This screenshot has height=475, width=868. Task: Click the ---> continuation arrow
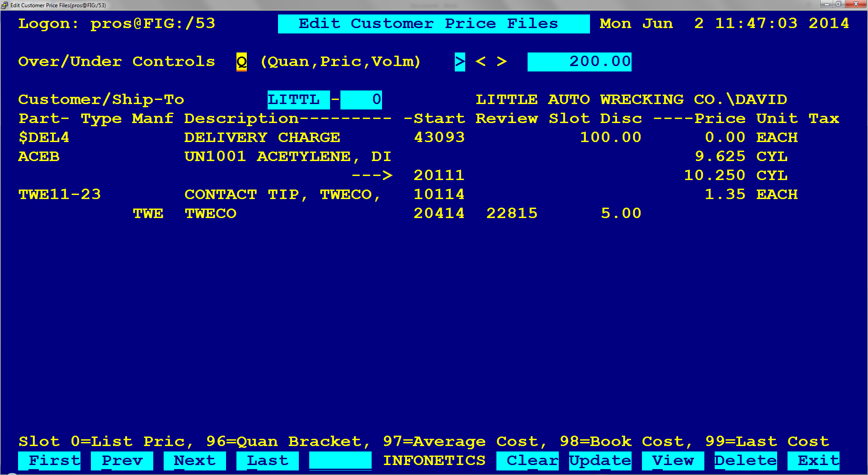372,176
